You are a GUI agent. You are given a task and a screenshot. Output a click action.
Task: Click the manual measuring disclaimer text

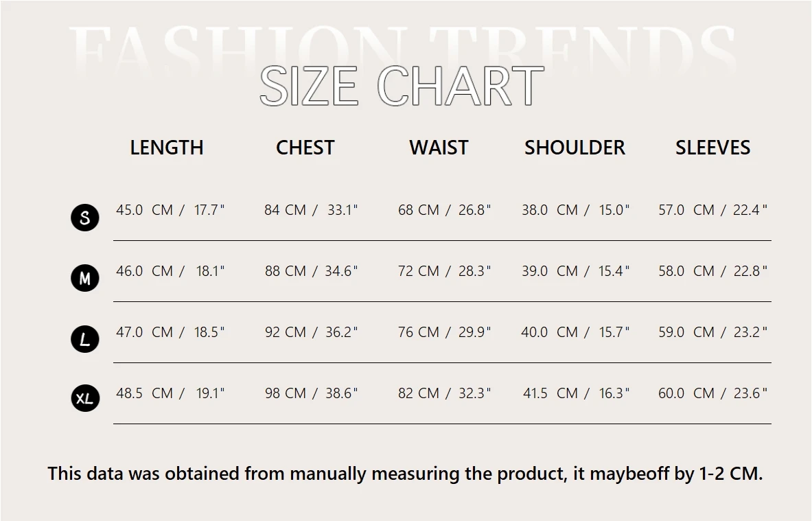(x=405, y=474)
